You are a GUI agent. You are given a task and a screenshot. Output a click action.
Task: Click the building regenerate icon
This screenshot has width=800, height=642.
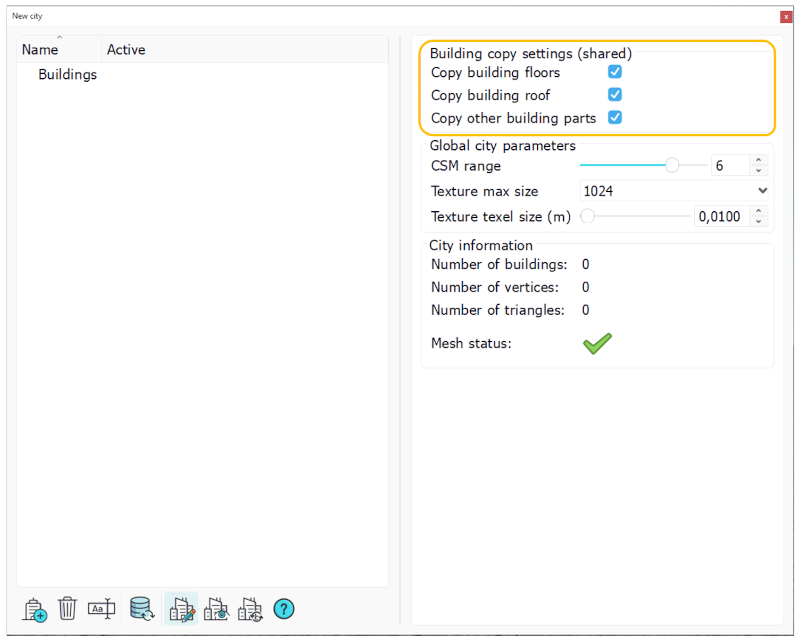(x=250, y=608)
